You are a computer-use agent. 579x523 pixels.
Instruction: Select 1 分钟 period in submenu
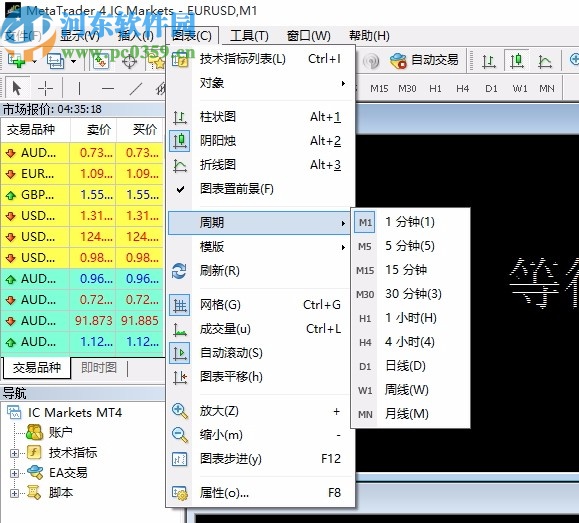pyautogui.click(x=410, y=222)
